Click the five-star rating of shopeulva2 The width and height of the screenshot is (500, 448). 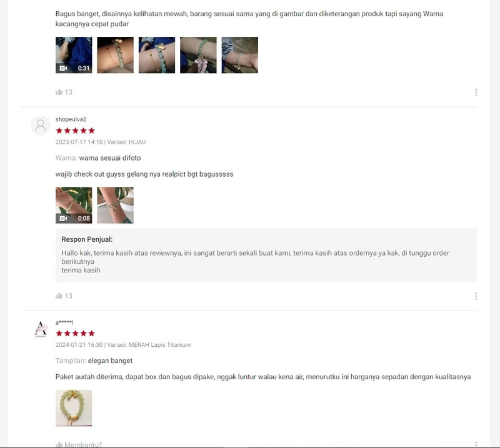click(x=75, y=131)
